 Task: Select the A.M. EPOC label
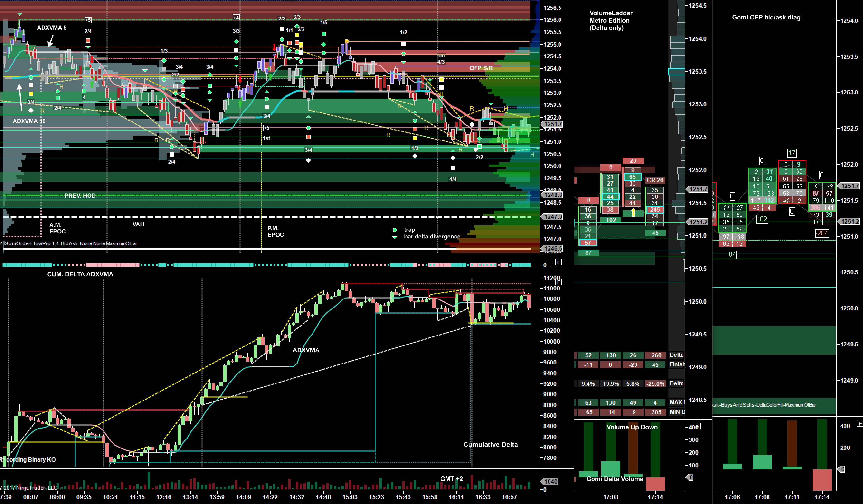pyautogui.click(x=57, y=228)
